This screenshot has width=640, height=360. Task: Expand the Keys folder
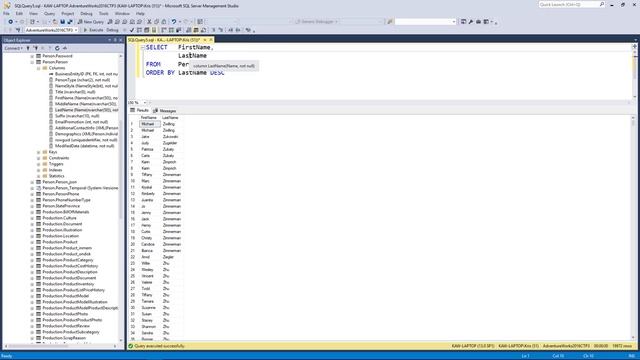click(39, 152)
